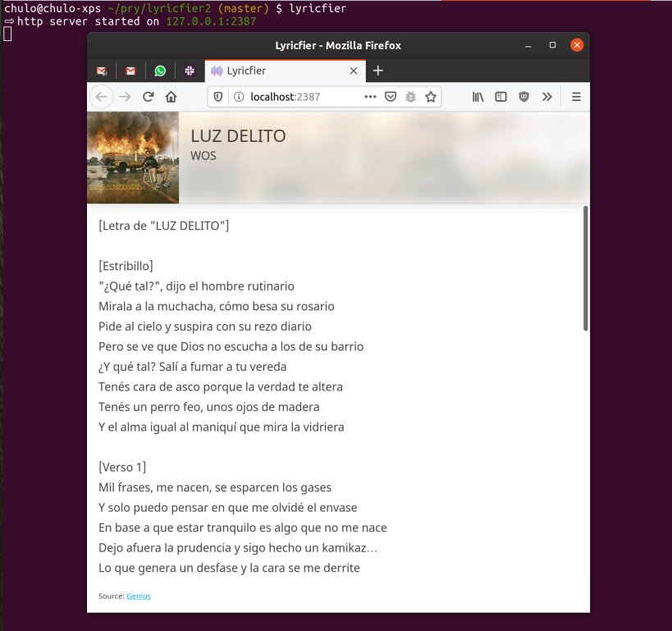Minimize the Firefox window
Image resolution: width=672 pixels, height=631 pixels.
point(528,45)
